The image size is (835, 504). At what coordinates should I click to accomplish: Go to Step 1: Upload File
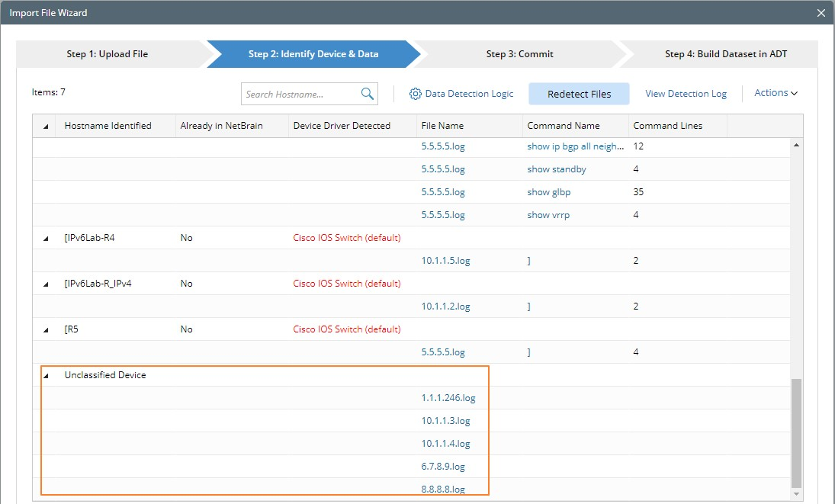[108, 54]
